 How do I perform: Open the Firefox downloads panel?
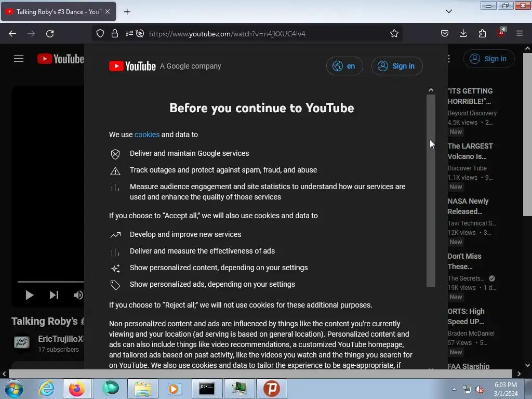(463, 34)
